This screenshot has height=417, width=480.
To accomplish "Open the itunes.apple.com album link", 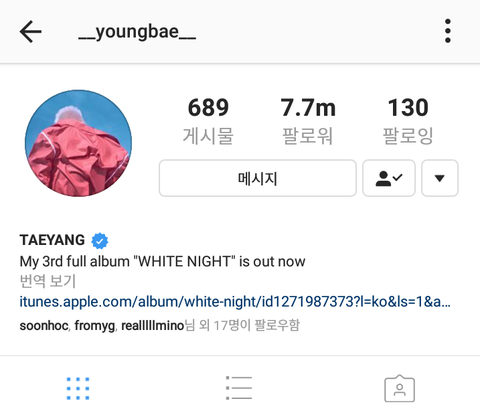I will [235, 302].
